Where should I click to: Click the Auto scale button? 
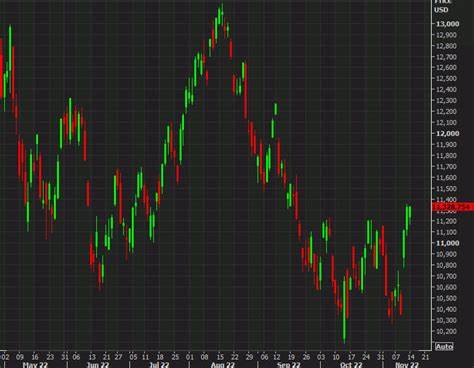tap(444, 347)
